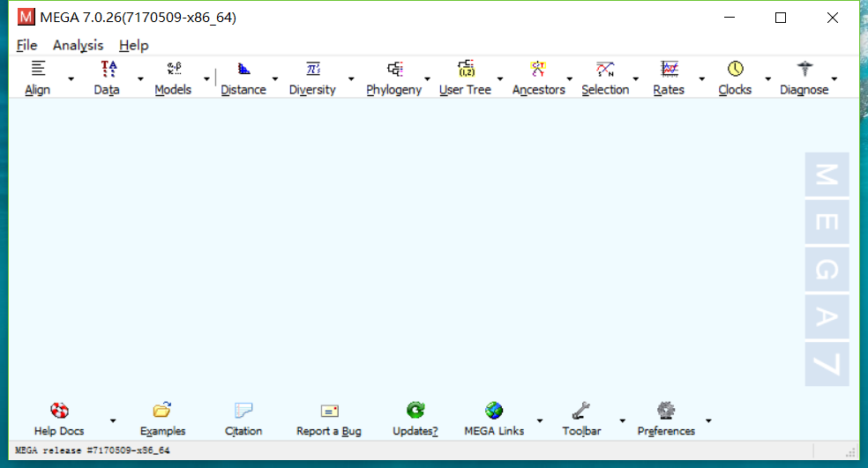The height and width of the screenshot is (468, 868).
Task: Open the Selection analysis icon
Action: click(x=605, y=69)
